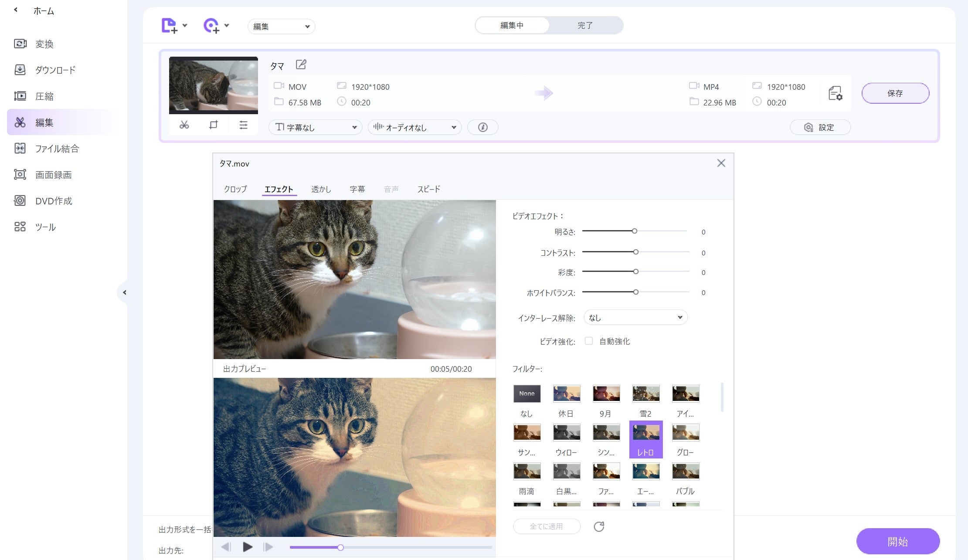
Task: Expand the 字幕なし dropdown
Action: [x=315, y=127]
